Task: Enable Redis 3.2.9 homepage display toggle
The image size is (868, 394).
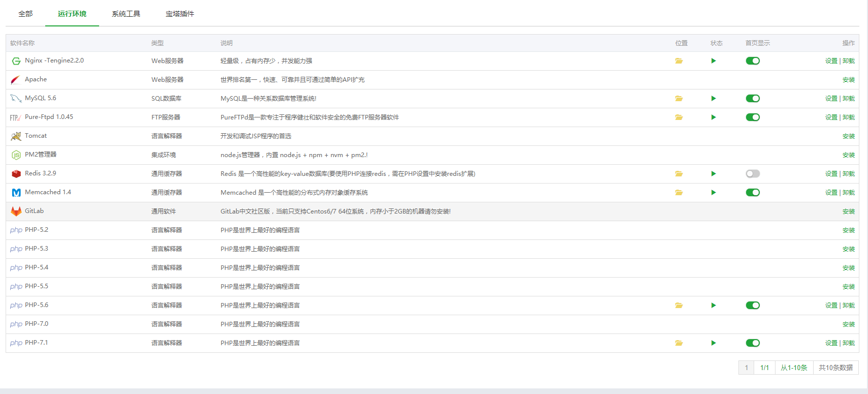Action: (753, 174)
